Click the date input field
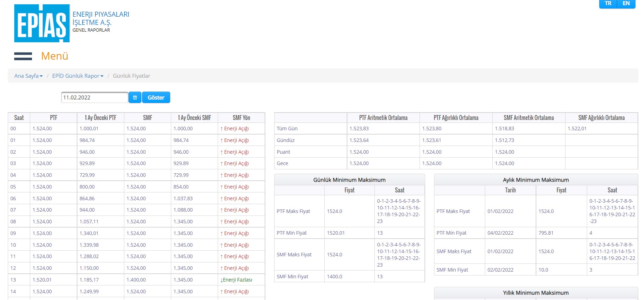This screenshot has height=300, width=644. pos(94,98)
